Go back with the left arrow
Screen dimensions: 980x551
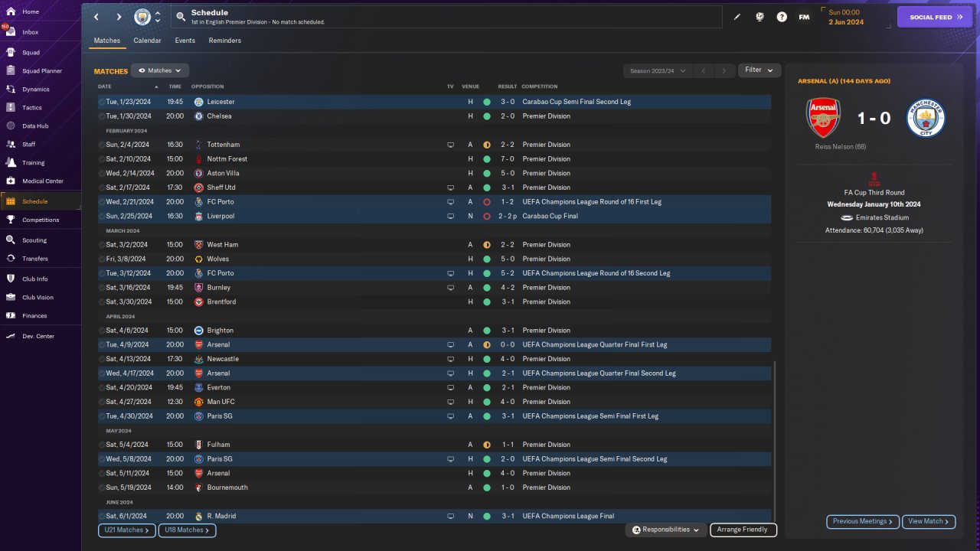coord(96,17)
